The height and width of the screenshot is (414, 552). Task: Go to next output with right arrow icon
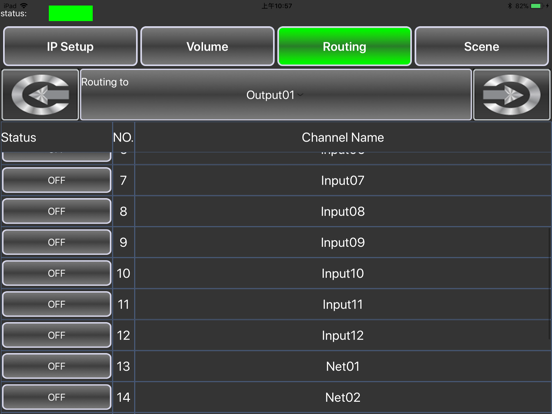[x=512, y=95]
